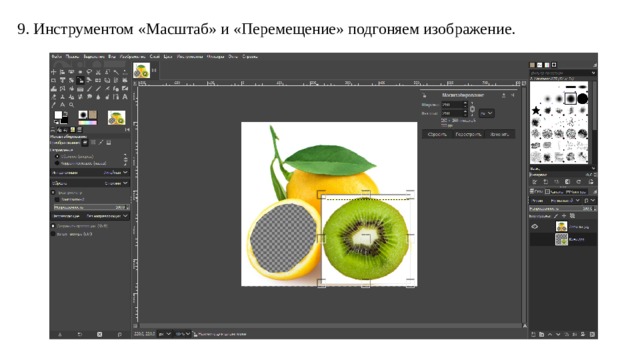The image size is (640, 360).
Task: Select the Scissors Select tool
Action: pos(98,72)
